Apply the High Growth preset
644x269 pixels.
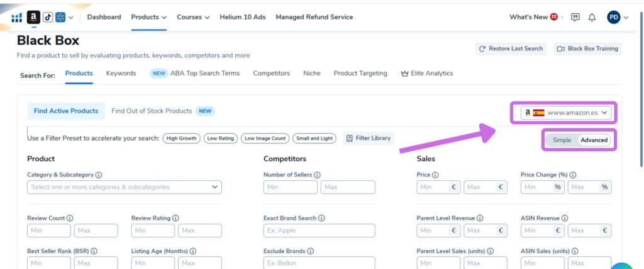182,138
